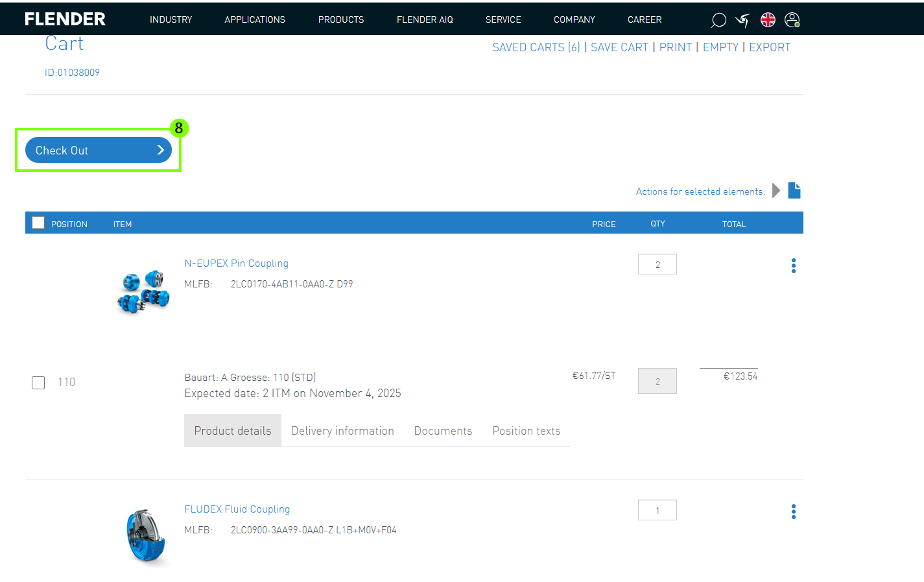Open FLUDEX Fluid Coupling product image
Image resolution: width=924 pixels, height=582 pixels.
point(146,537)
